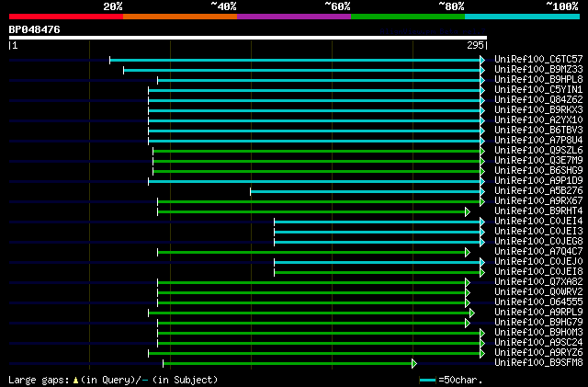This screenshot has width=588, height=387.
Task: Select label UniRef100_A2YX10
Action: (538, 120)
